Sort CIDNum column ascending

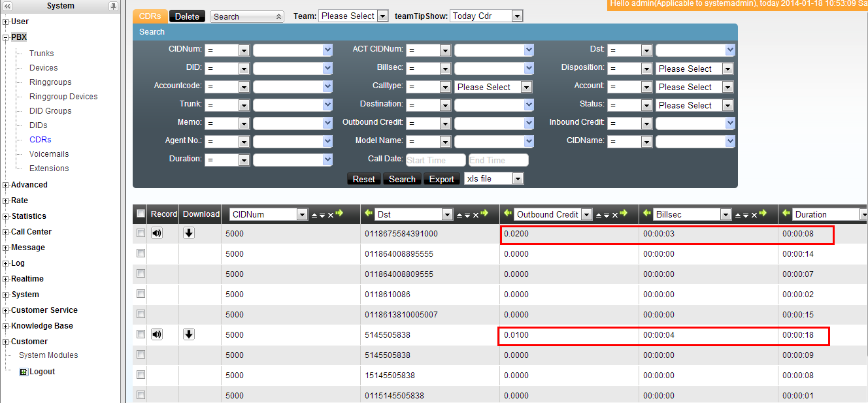314,215
